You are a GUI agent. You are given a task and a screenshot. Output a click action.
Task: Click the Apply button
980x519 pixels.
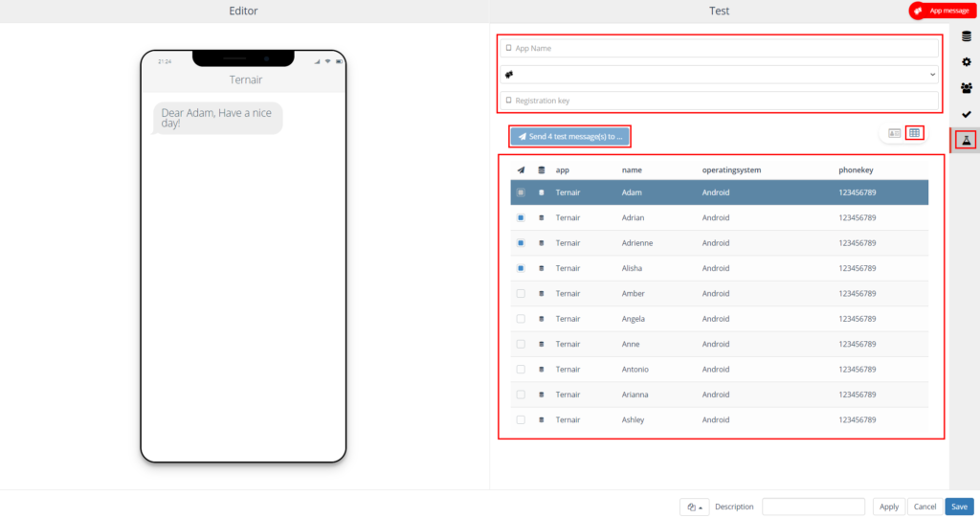tap(889, 508)
